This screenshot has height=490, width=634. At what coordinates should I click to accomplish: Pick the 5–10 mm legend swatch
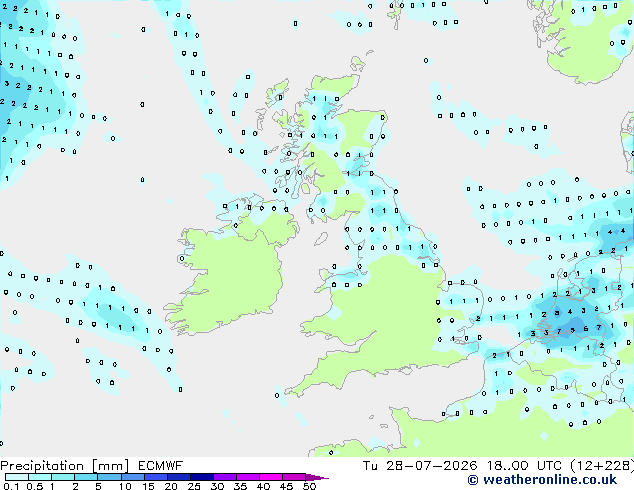click(x=109, y=477)
